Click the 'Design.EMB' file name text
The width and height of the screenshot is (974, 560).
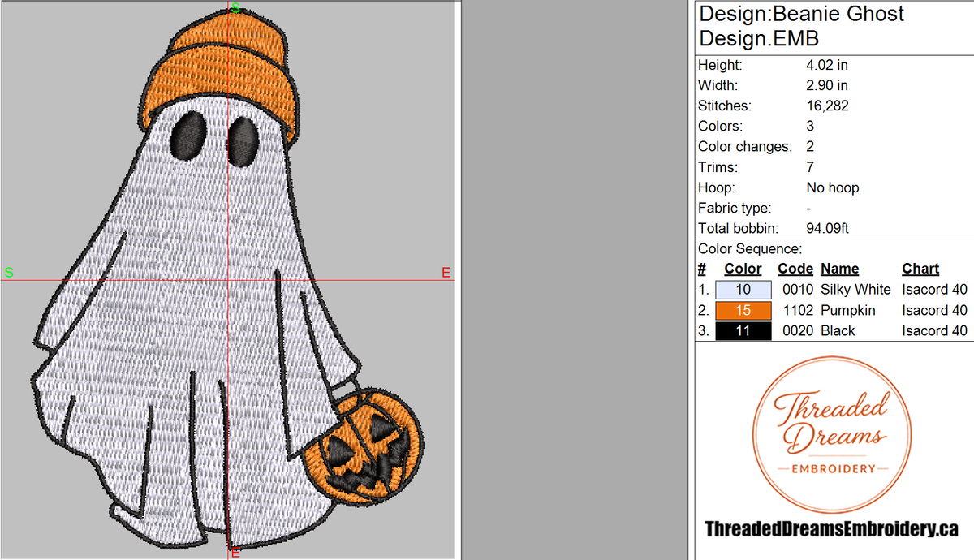[759, 38]
